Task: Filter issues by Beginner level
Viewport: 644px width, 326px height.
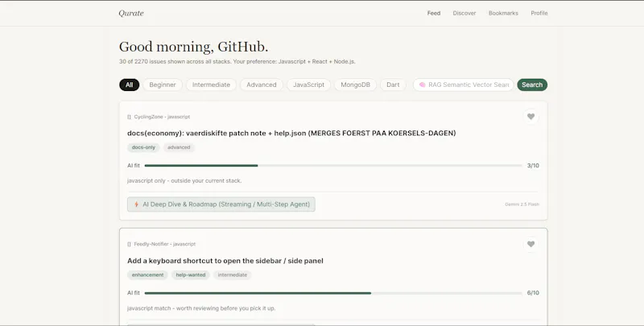Action: coord(163,85)
